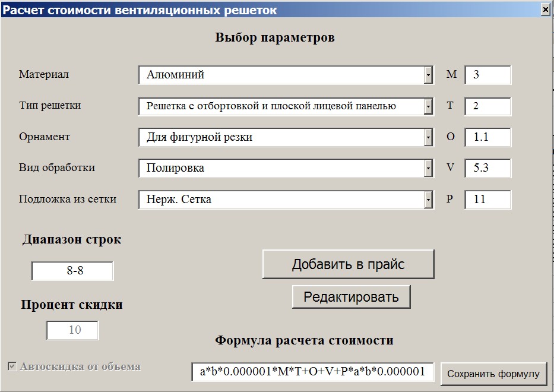Click the Подложка из сетки label
The image size is (554, 392).
coord(68,199)
